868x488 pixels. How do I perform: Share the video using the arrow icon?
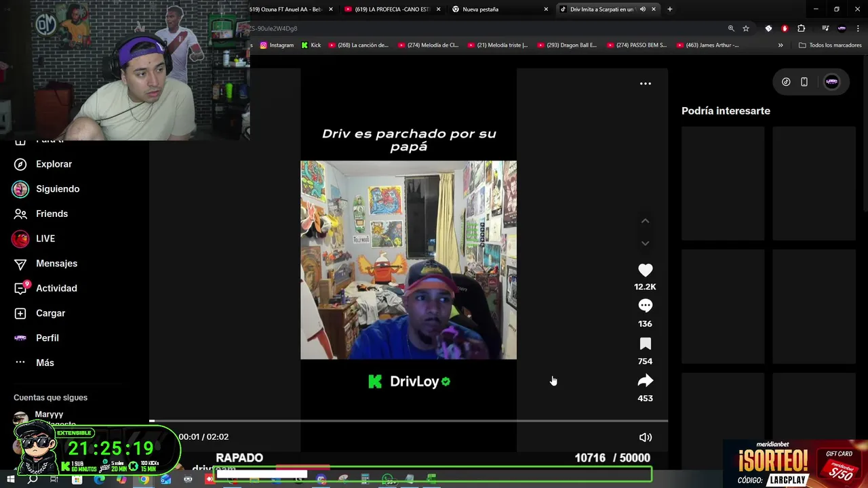tap(645, 380)
